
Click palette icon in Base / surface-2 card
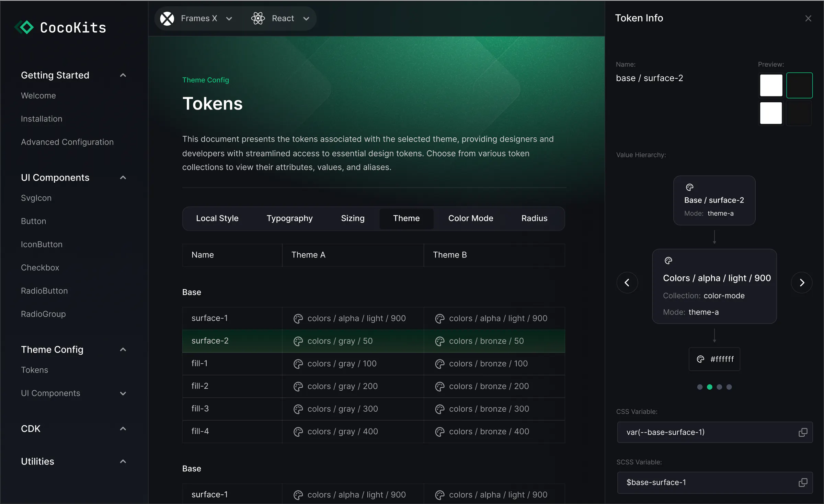689,187
